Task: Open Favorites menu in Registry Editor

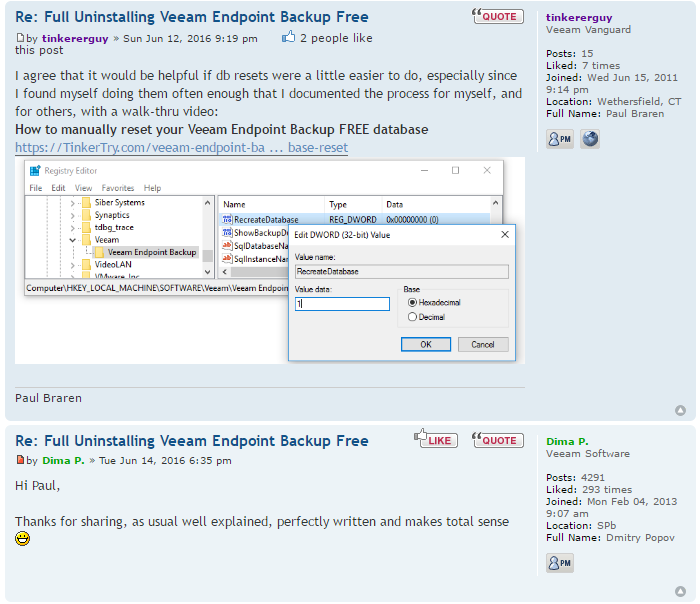Action: tap(118, 188)
